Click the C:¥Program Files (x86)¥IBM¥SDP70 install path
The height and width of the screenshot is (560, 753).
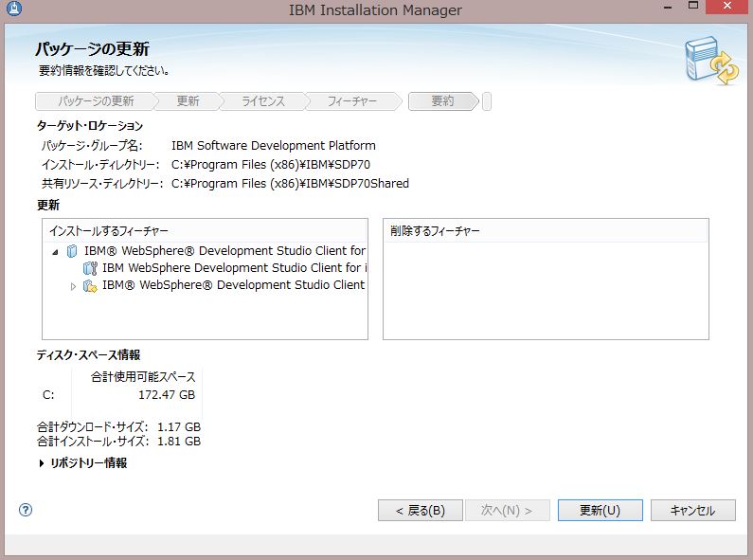coord(271,165)
